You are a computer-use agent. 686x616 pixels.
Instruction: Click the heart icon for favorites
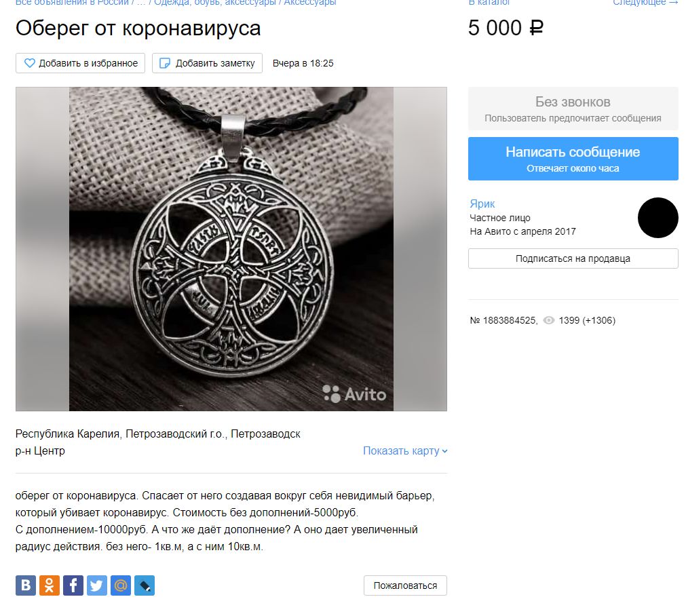(29, 63)
